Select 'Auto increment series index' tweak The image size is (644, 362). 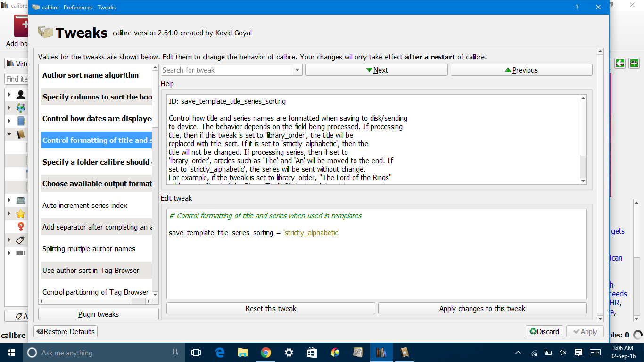click(96, 206)
